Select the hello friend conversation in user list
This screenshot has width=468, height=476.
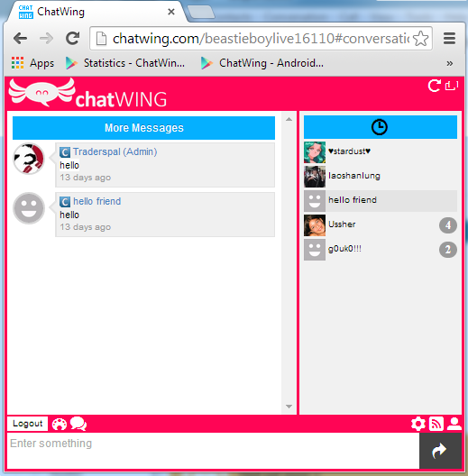point(381,201)
